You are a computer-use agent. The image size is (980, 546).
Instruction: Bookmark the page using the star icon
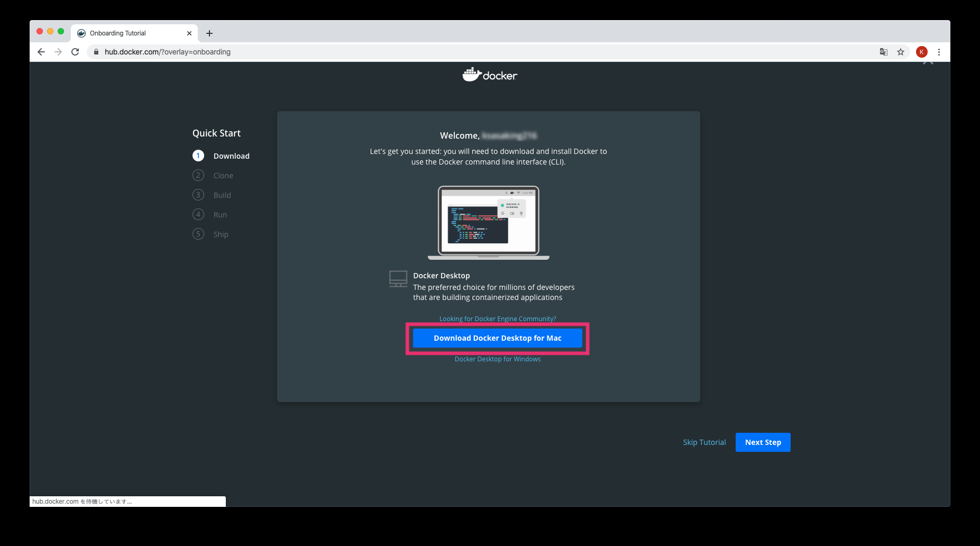click(x=901, y=52)
